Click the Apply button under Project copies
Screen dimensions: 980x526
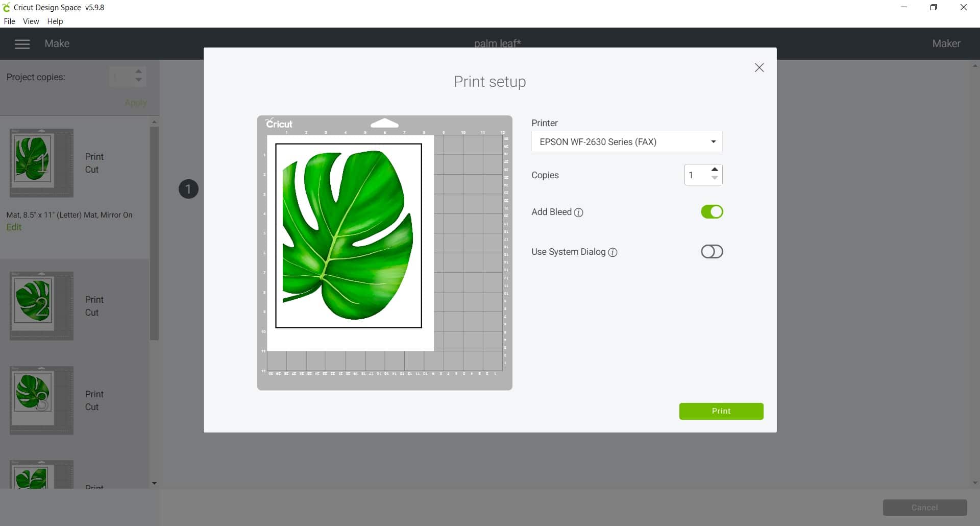point(136,103)
